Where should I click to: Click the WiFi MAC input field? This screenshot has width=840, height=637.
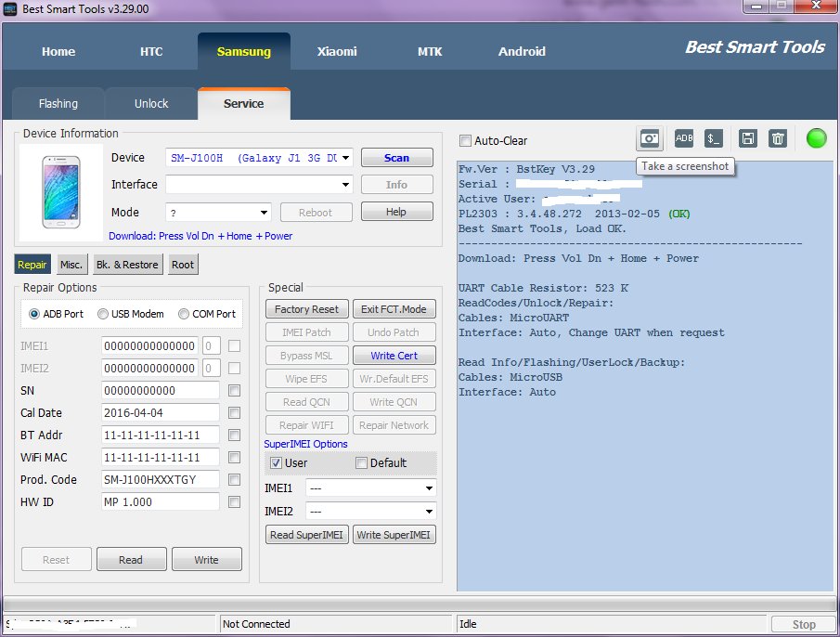161,458
